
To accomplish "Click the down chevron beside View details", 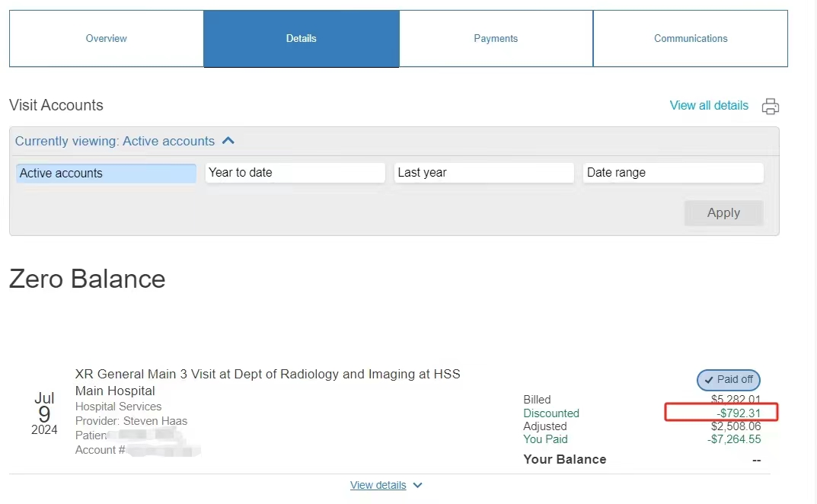I will click(x=416, y=485).
